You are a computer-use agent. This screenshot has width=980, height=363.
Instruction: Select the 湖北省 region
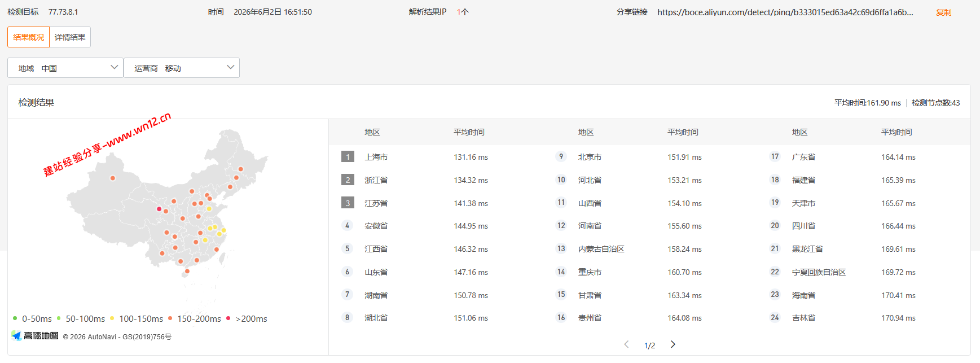376,318
